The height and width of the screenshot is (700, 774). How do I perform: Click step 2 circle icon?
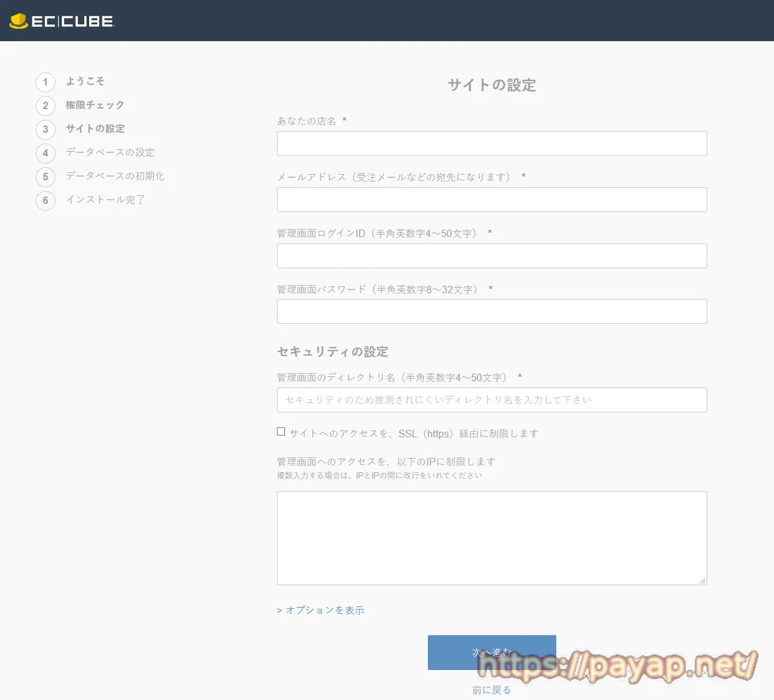tap(46, 106)
